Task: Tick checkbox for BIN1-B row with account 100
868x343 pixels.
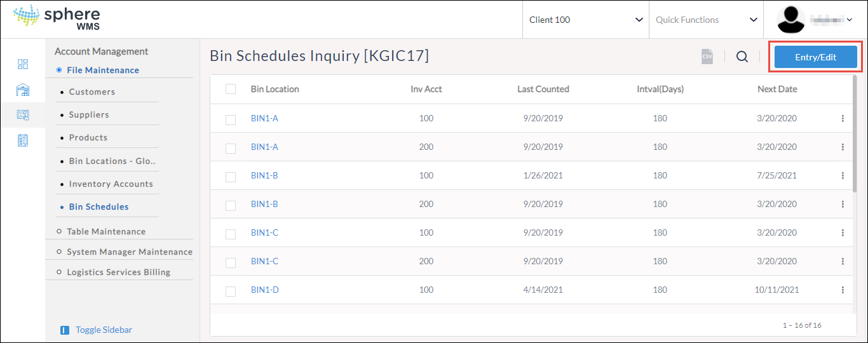Action: coord(231,177)
